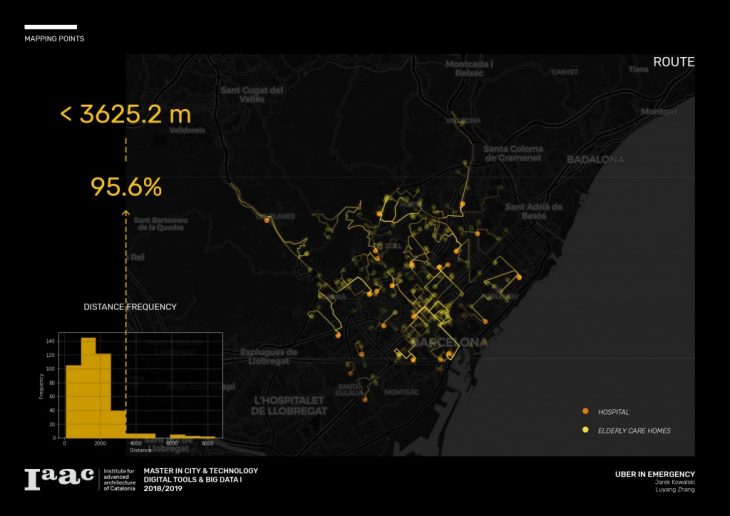Viewport: 730px width, 516px height.
Task: Click the IAAC logo
Action: (60, 479)
